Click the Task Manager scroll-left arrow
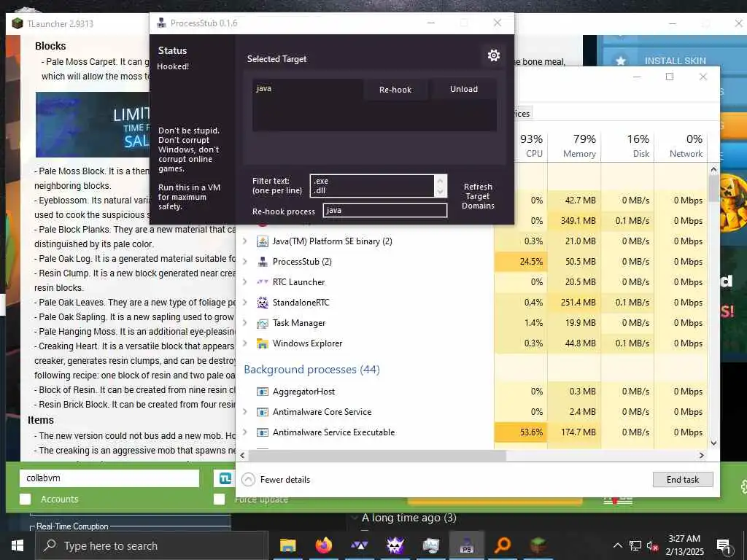The height and width of the screenshot is (560, 747). click(x=242, y=456)
